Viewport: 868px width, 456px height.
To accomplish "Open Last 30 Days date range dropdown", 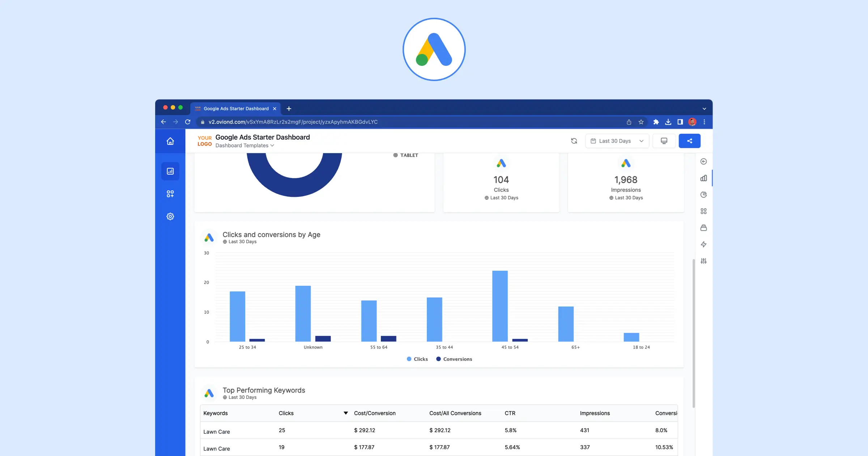I will [617, 141].
